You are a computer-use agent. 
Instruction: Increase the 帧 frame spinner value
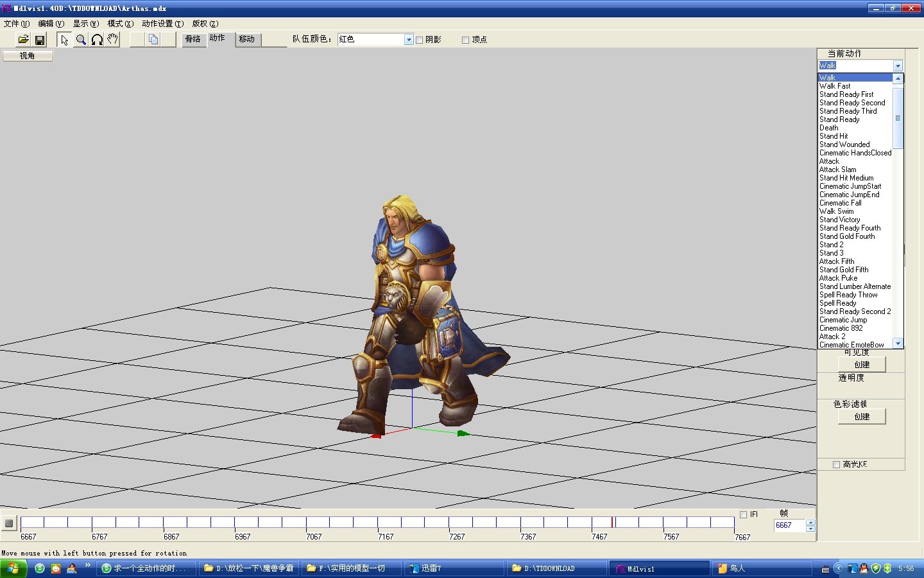click(x=811, y=522)
